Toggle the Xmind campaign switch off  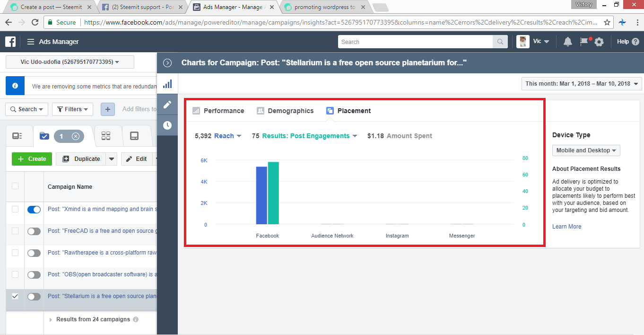click(x=34, y=209)
